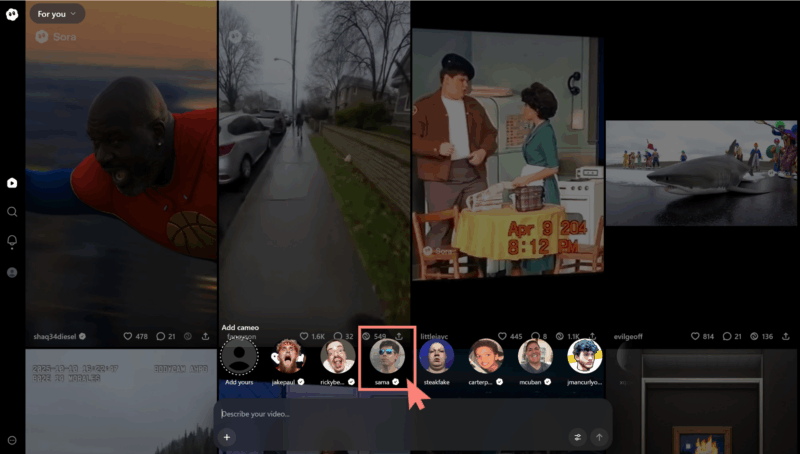Expand the For you feed dropdown

click(x=56, y=14)
